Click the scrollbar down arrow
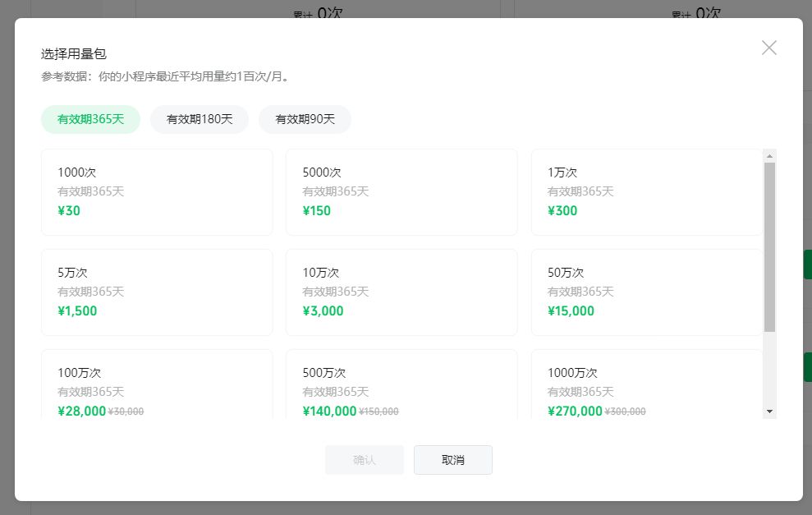 tap(768, 411)
